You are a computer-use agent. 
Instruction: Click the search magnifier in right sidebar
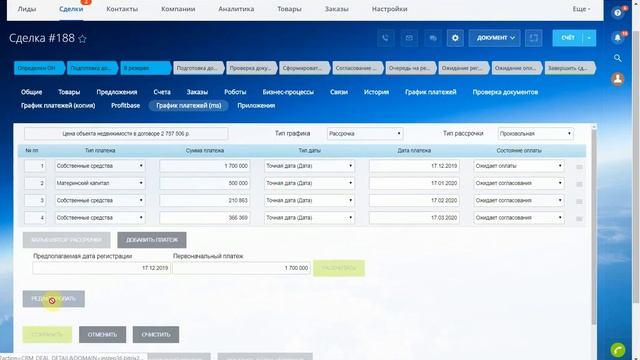click(x=618, y=58)
